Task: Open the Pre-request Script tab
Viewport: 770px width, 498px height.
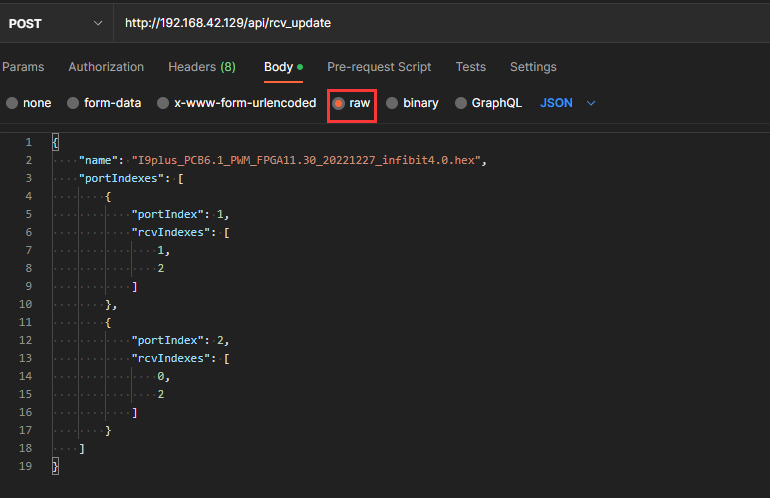Action: tap(379, 67)
